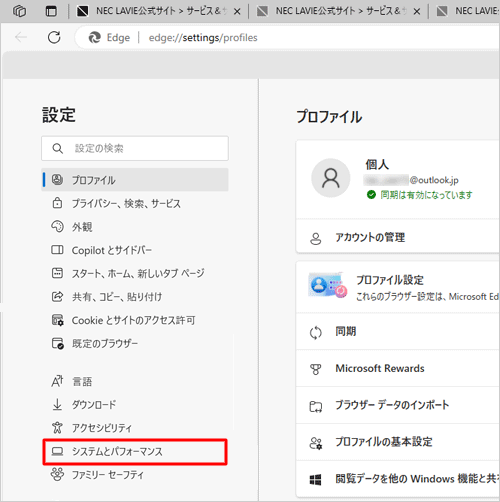Reload the page with refresh icon
Viewport: 500px width, 502px height.
tap(54, 37)
